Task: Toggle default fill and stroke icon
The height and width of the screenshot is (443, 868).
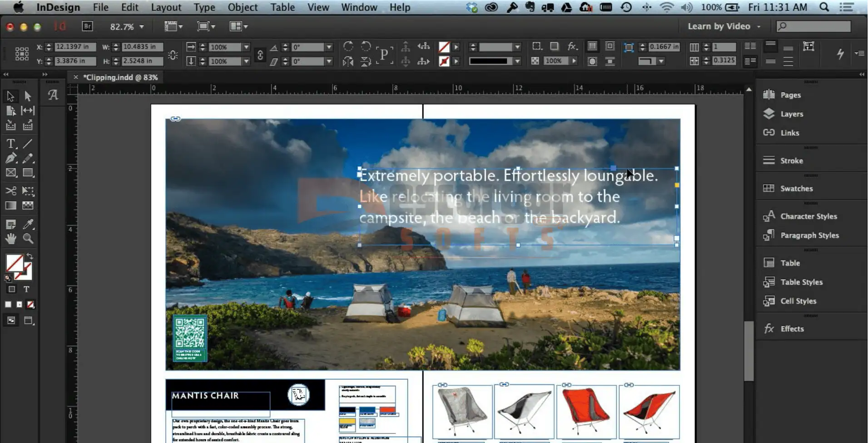Action: coord(8,278)
